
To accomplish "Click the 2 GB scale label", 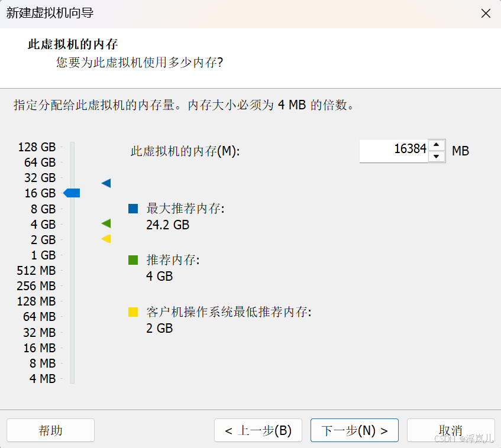I will tap(43, 240).
